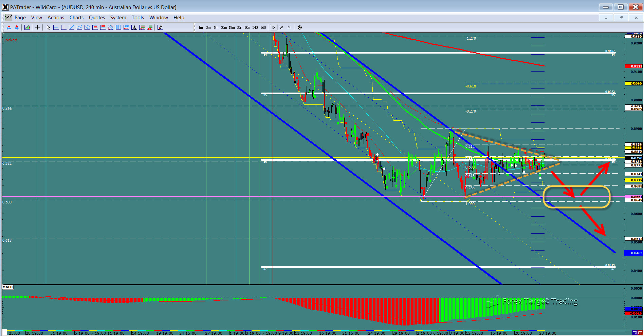Open the Window menu
This screenshot has height=336, width=644.
point(159,18)
